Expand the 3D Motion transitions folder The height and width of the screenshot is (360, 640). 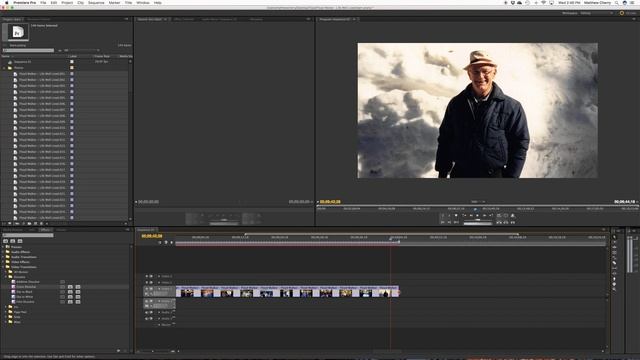coord(6,272)
